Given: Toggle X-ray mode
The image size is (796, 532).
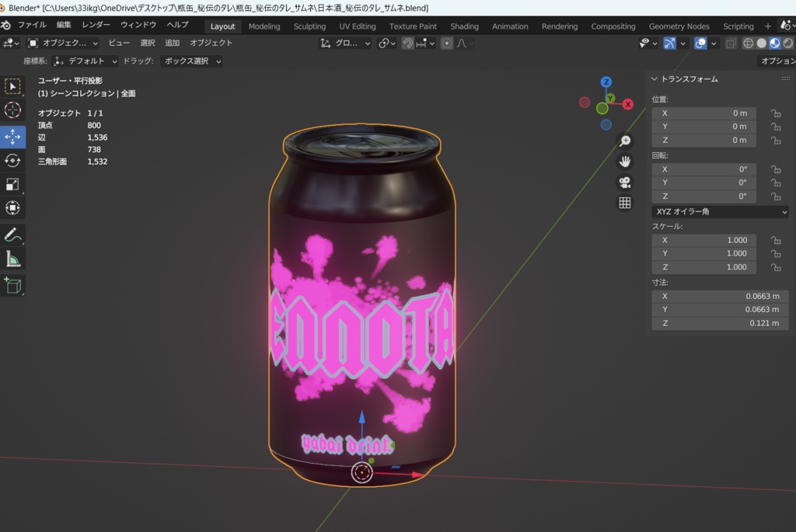Looking at the screenshot, I should 731,43.
